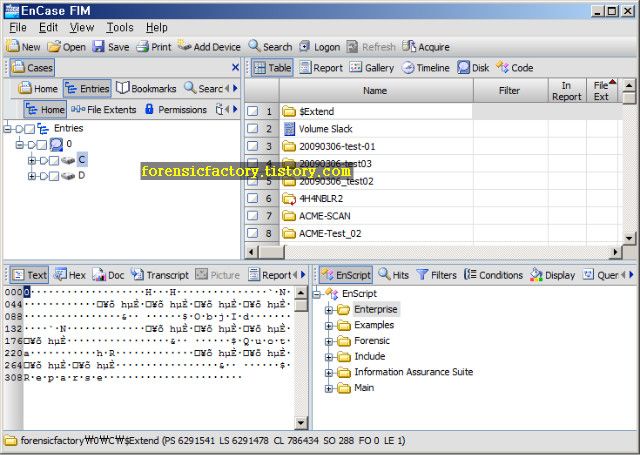640x455 pixels.
Task: Click the Filter column header
Action: click(x=510, y=91)
